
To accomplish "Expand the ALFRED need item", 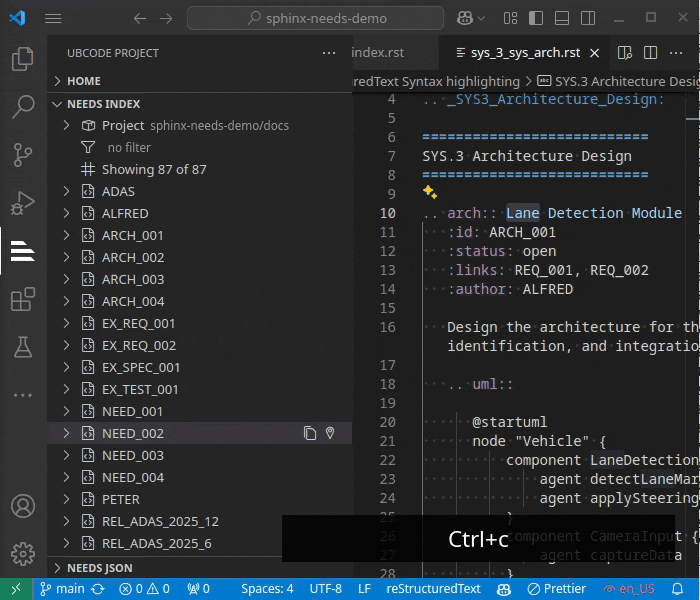I will tap(67, 213).
